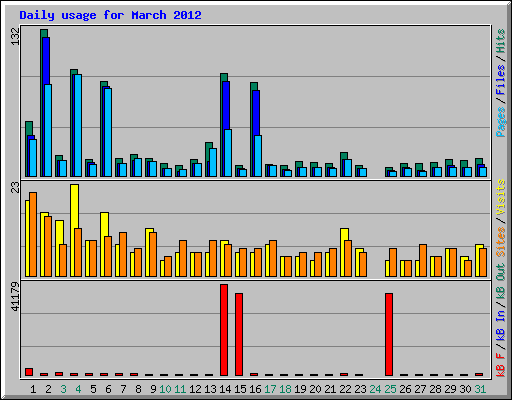Viewport: 512px width, 400px height.
Task: Click the day 28 label on the x-axis
Action: point(435,389)
